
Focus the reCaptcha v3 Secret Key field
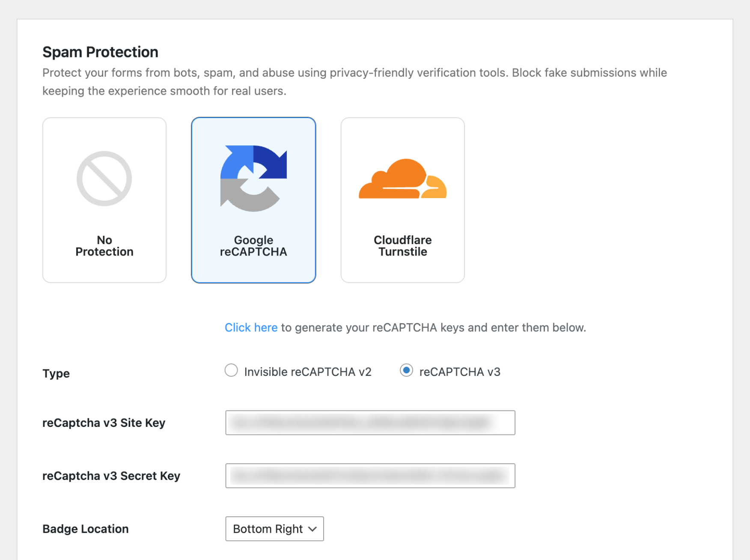(370, 476)
